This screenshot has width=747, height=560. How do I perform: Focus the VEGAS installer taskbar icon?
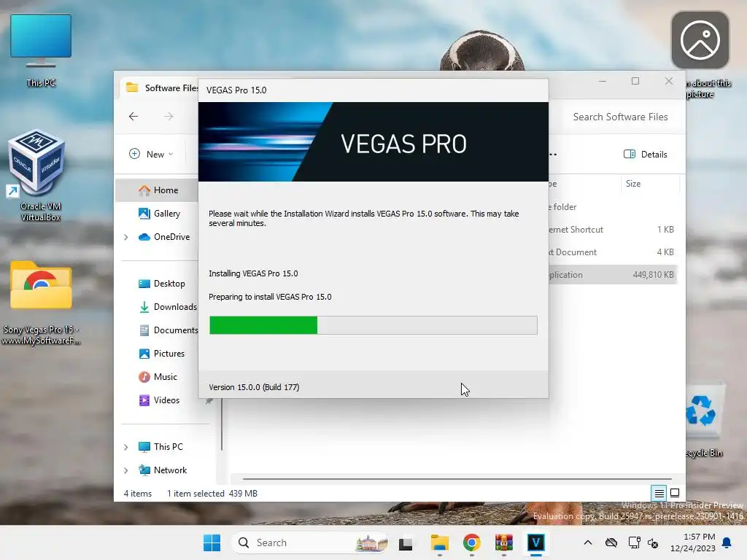pyautogui.click(x=536, y=543)
